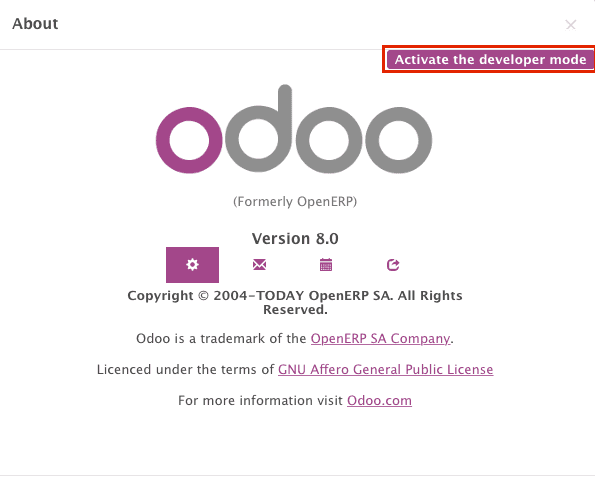Visit the Odoo.com link
This screenshot has width=595, height=502.
(x=379, y=400)
